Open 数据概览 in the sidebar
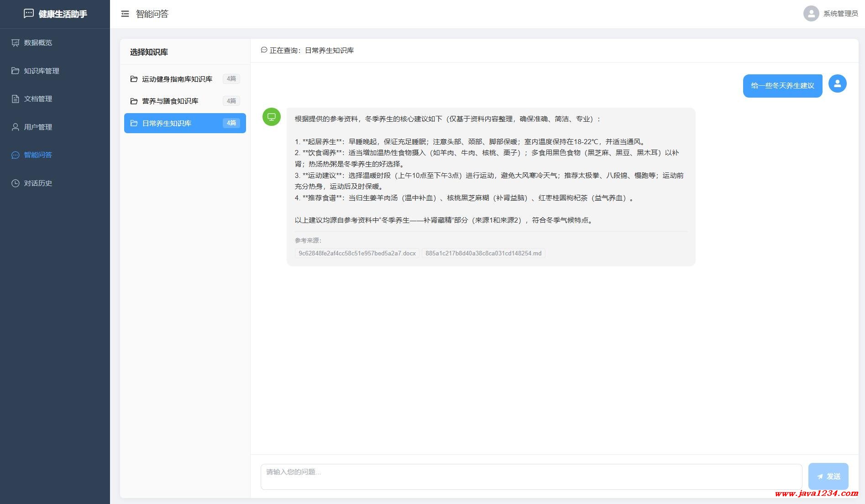 [38, 43]
